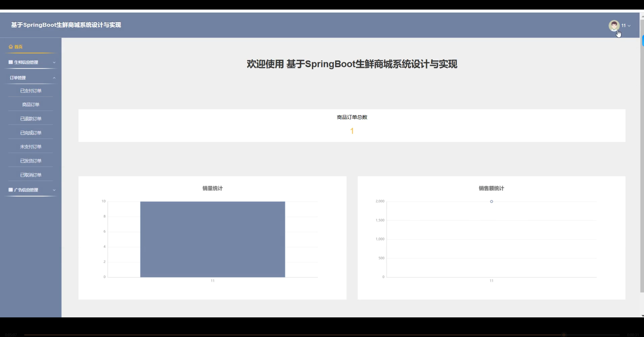Click the user avatar in top bar
This screenshot has width=644, height=337.
click(x=614, y=25)
